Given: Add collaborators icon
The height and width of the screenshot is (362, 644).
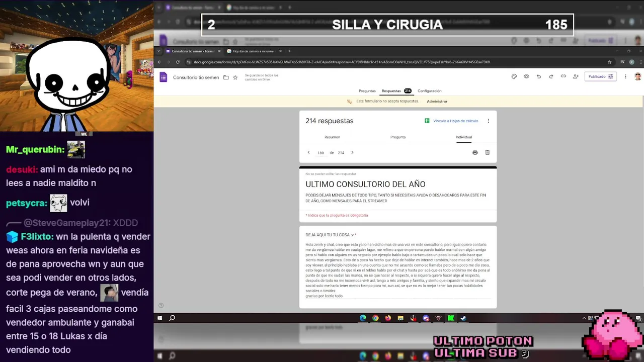Looking at the screenshot, I should [x=576, y=76].
